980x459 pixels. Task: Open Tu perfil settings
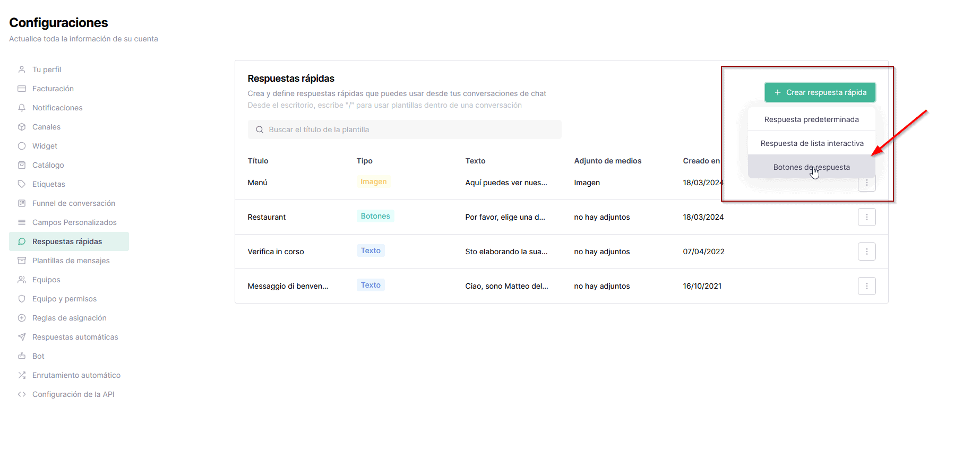coord(47,70)
